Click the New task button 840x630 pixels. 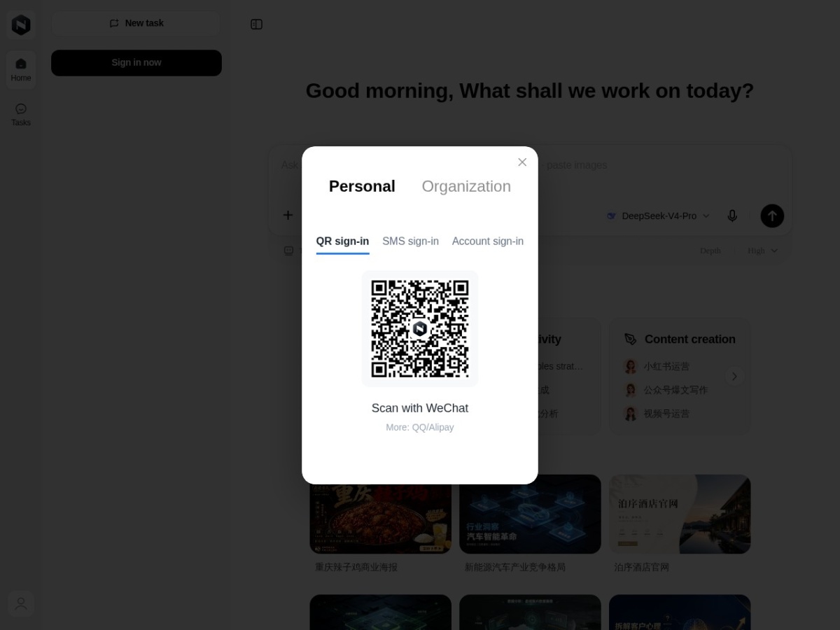pyautogui.click(x=136, y=23)
